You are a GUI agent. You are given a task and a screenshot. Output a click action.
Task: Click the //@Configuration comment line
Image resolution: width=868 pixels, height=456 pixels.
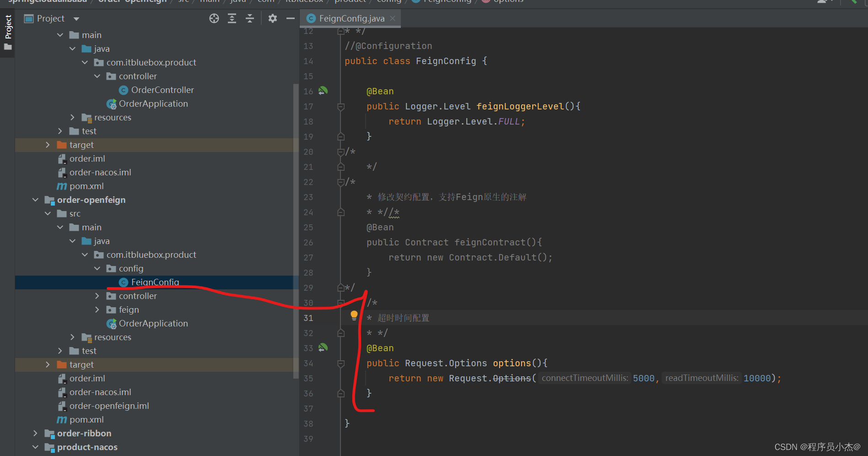pyautogui.click(x=388, y=46)
